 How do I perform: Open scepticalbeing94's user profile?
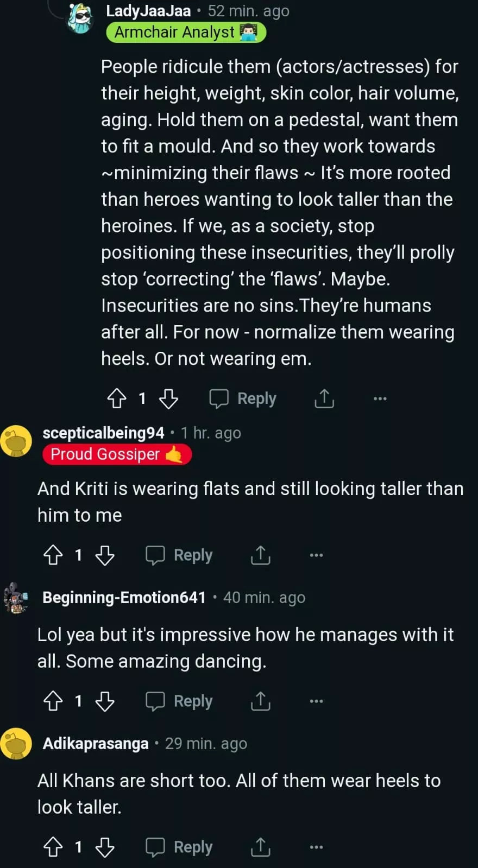(103, 433)
